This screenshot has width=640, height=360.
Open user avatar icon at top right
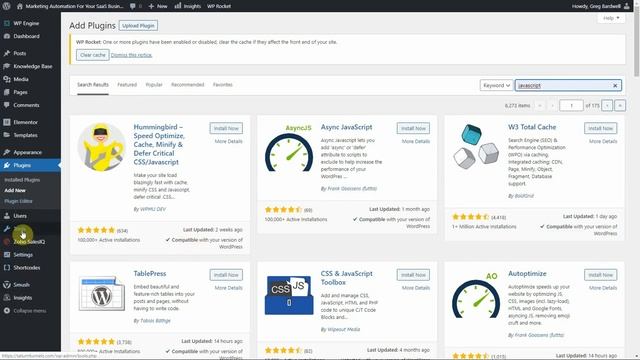[627, 6]
